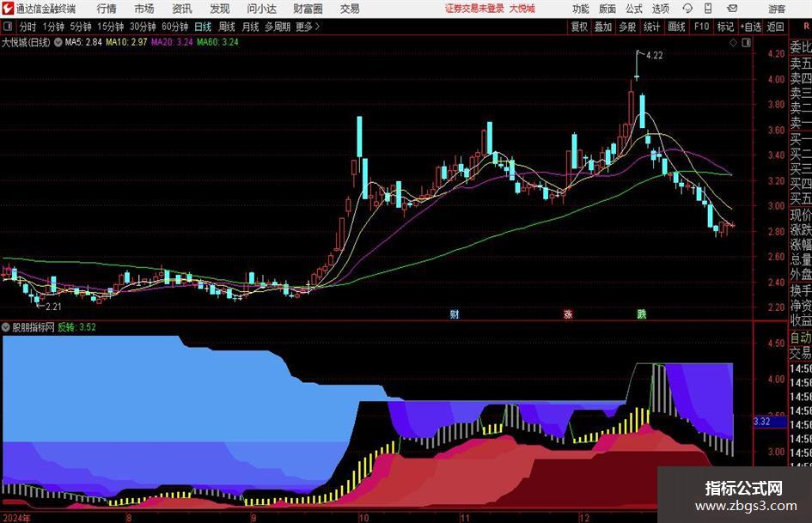812x523 pixels.
Task: Switch to 周线 weekly period
Action: pyautogui.click(x=227, y=27)
